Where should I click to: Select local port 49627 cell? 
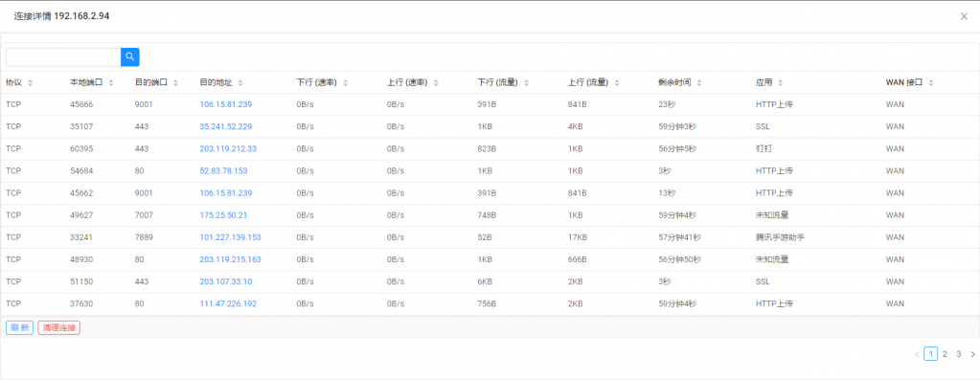(x=81, y=215)
